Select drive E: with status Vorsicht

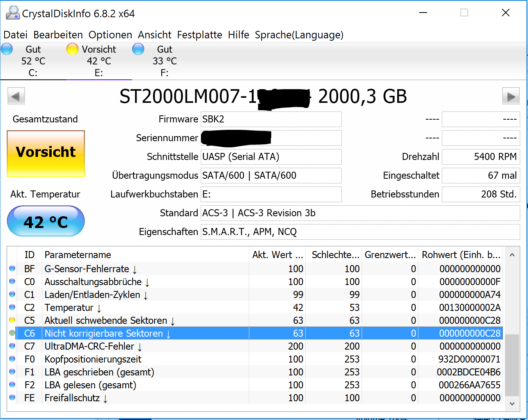coord(99,61)
